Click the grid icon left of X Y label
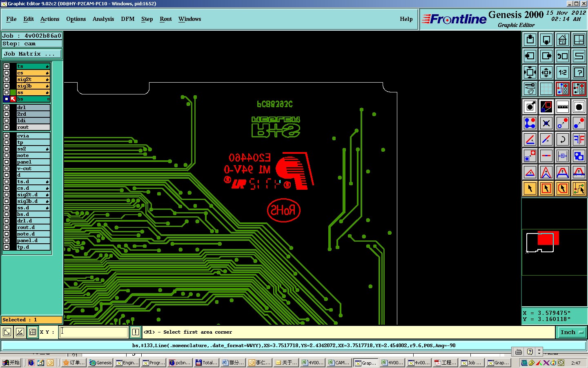This screenshot has height=368, width=588. (x=33, y=332)
